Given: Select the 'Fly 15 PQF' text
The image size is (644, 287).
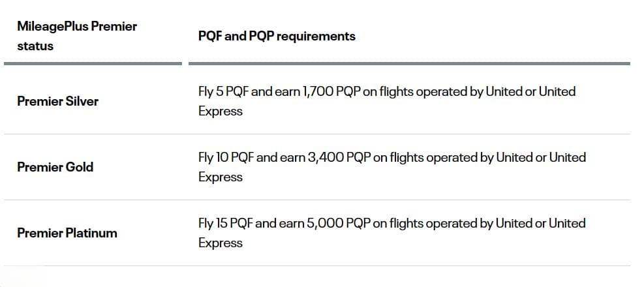Looking at the screenshot, I should [226, 223].
